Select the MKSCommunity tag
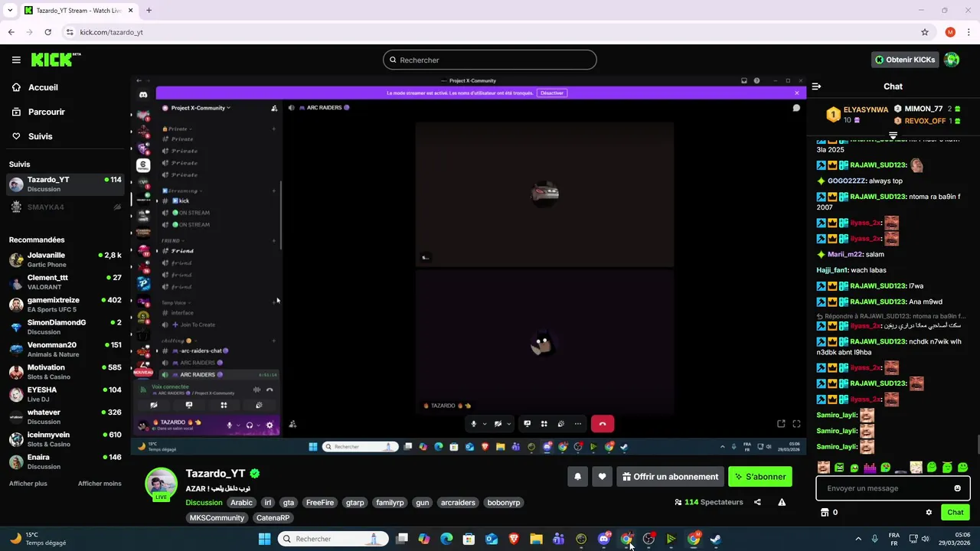This screenshot has height=551, width=980. point(217,518)
